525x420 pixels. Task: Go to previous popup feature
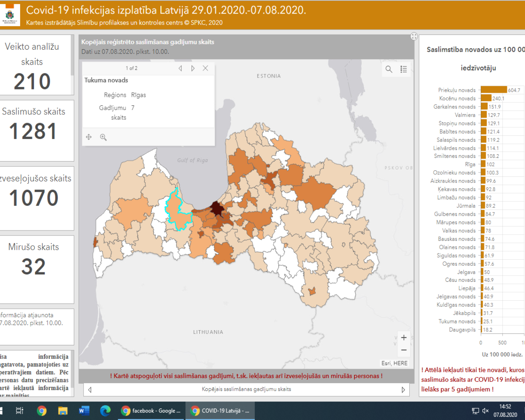180,68
